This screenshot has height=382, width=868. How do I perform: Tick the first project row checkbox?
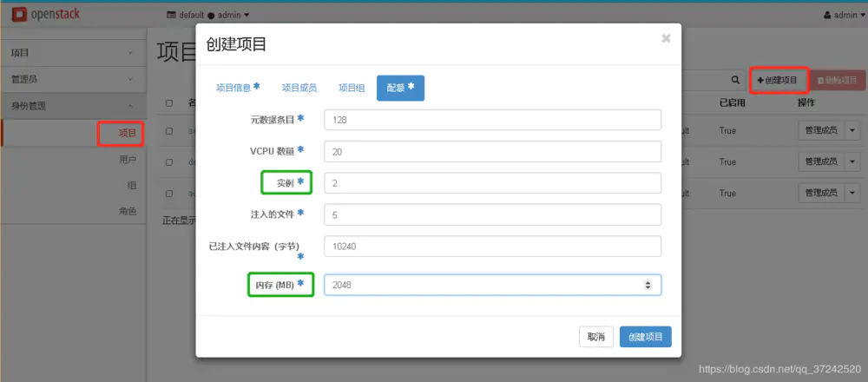pyautogui.click(x=169, y=131)
